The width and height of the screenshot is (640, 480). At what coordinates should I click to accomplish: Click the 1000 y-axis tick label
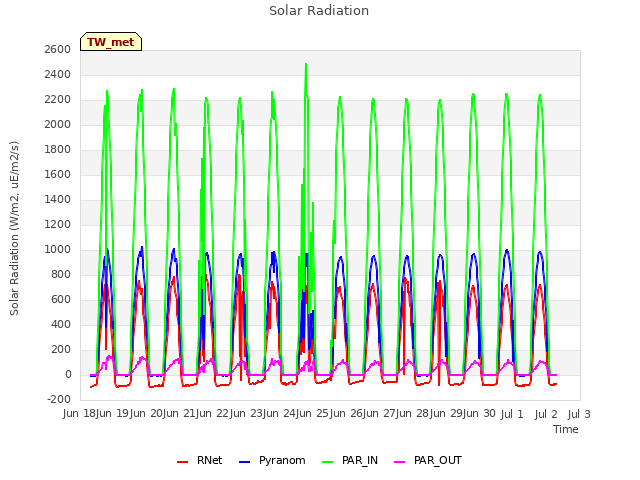(58, 249)
